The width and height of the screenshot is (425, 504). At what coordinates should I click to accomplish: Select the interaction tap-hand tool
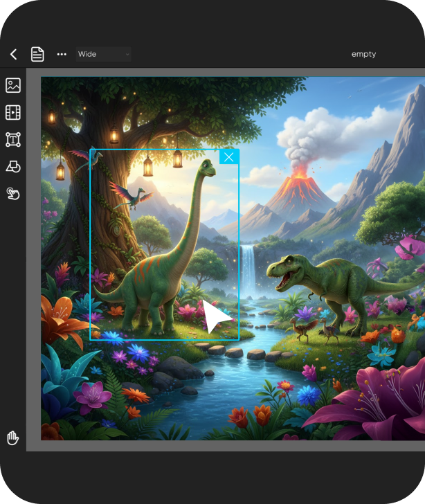(x=13, y=194)
